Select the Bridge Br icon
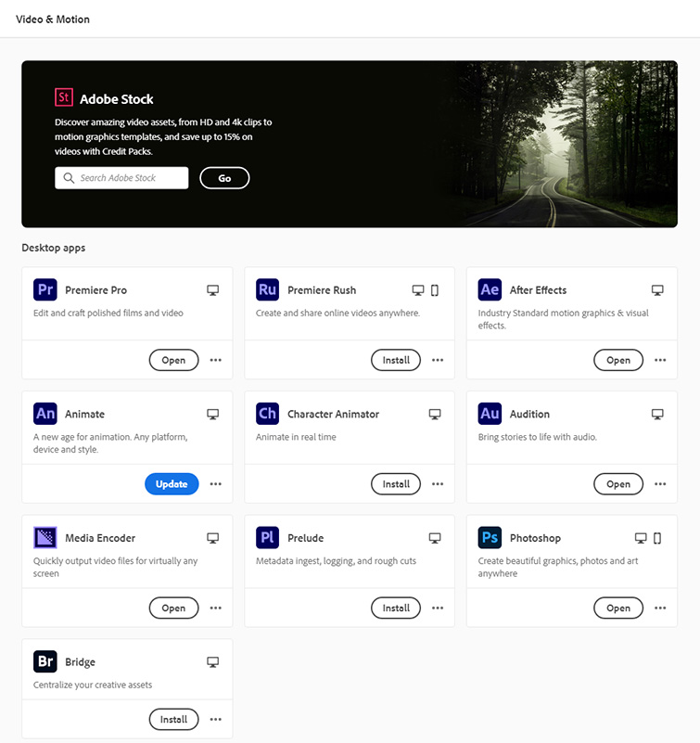This screenshot has width=700, height=743. 45,661
